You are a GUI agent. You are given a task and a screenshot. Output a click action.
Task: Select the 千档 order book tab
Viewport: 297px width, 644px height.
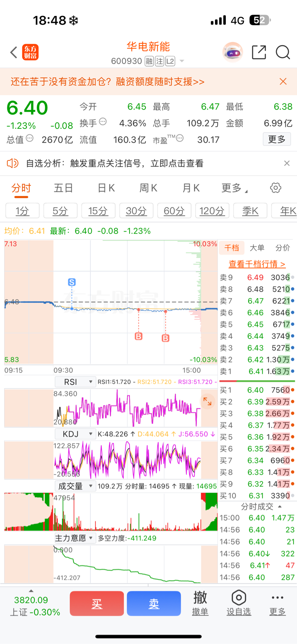click(232, 248)
